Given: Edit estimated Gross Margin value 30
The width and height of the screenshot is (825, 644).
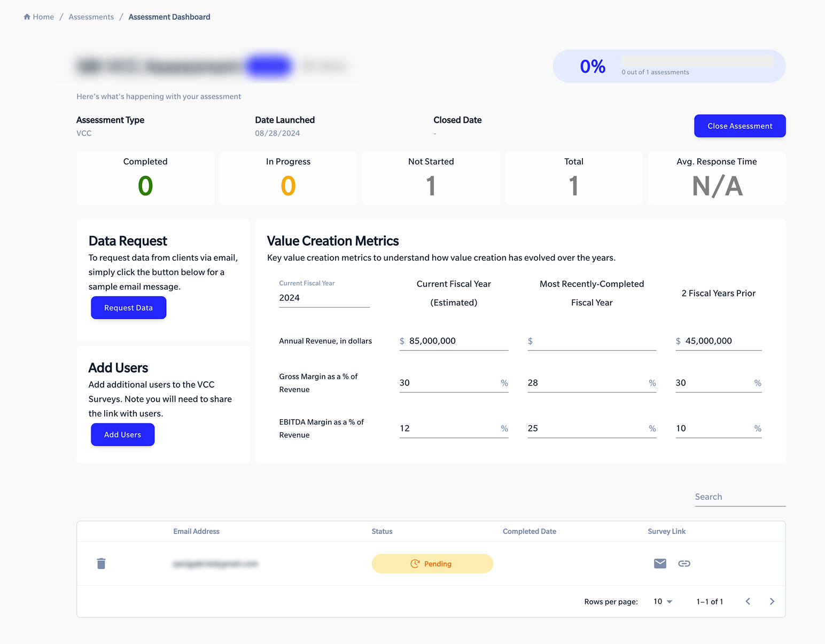Looking at the screenshot, I should [454, 383].
